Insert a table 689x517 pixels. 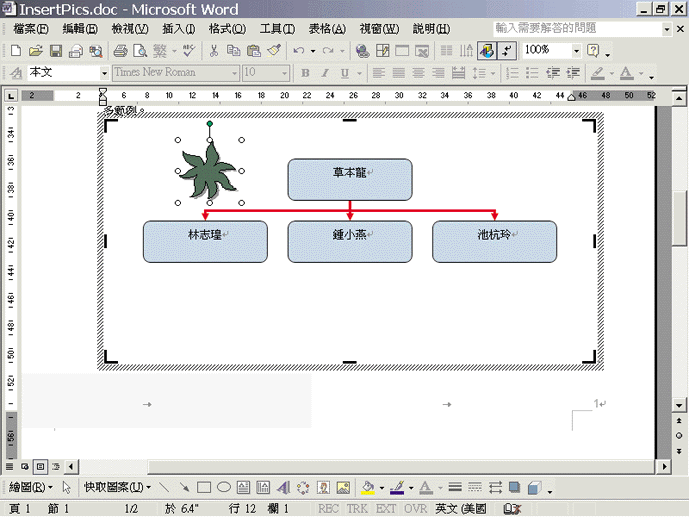pos(402,51)
